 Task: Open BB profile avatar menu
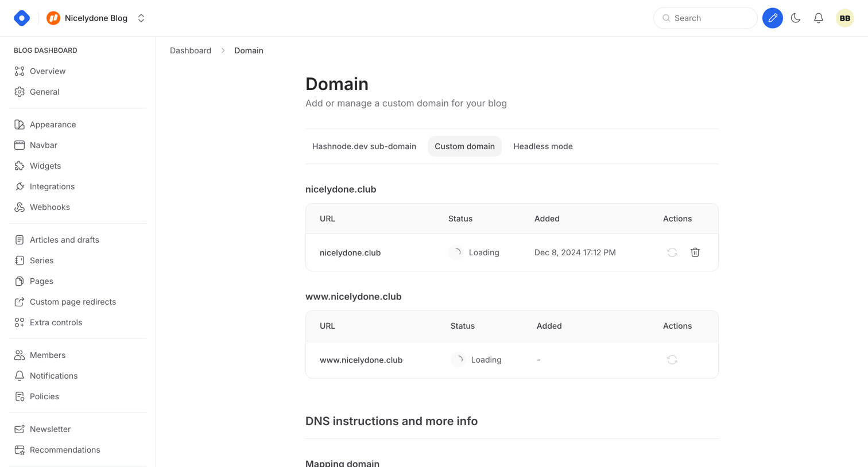(845, 18)
